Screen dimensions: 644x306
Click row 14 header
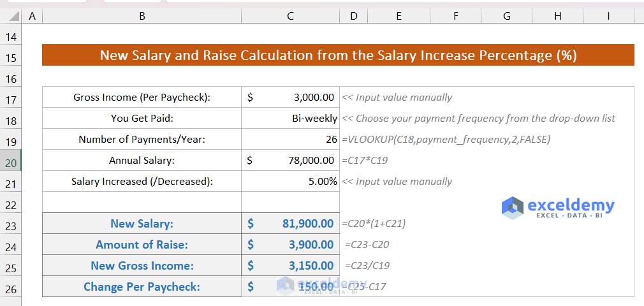(x=11, y=37)
